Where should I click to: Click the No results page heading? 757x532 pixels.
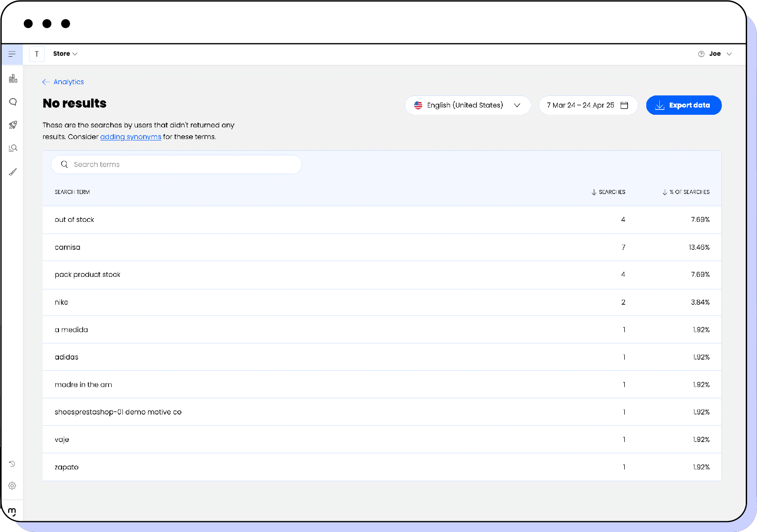(75, 104)
